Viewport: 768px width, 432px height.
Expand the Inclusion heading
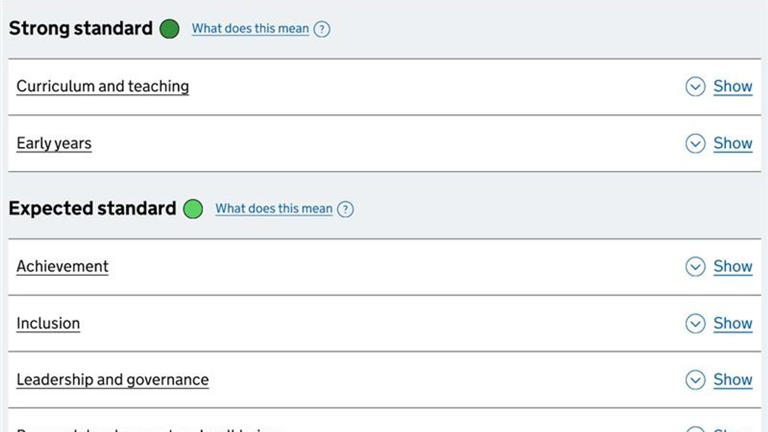[x=48, y=324]
